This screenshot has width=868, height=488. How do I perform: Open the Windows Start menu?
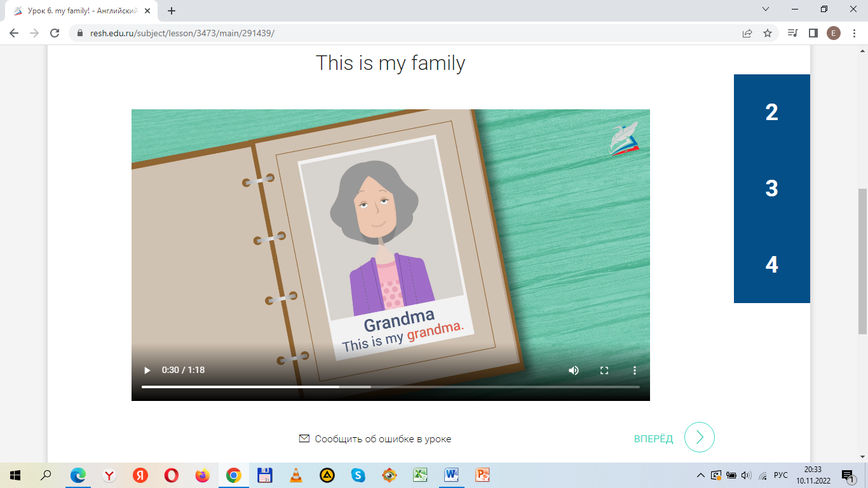(15, 475)
